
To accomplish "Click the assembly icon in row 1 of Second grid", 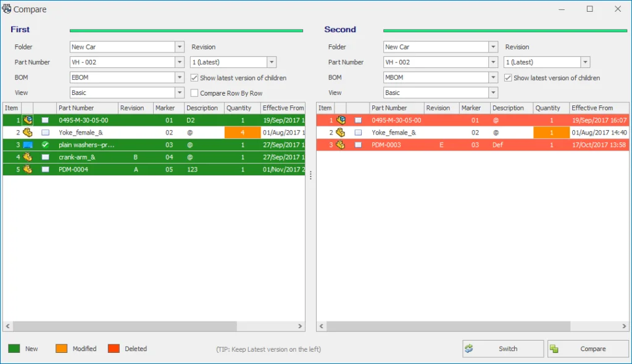I will [341, 120].
